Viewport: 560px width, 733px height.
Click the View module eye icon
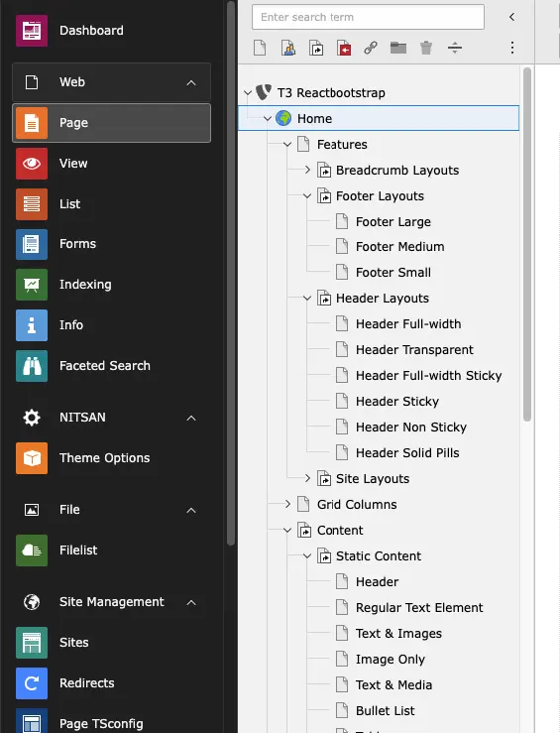32,164
